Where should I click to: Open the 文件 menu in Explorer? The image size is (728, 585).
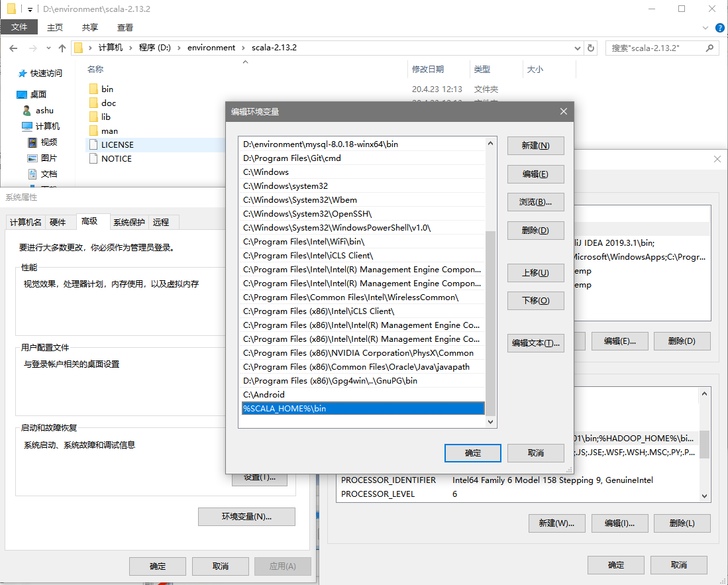19,27
